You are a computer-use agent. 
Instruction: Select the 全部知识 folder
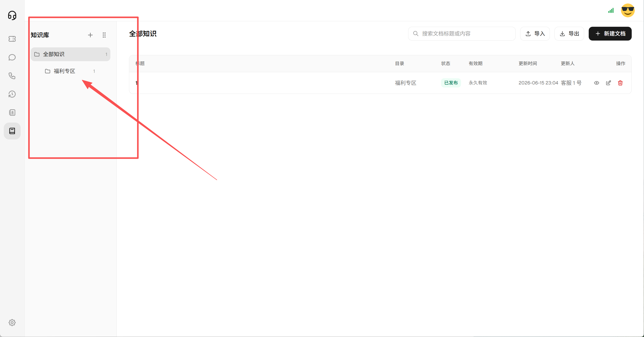pos(70,54)
